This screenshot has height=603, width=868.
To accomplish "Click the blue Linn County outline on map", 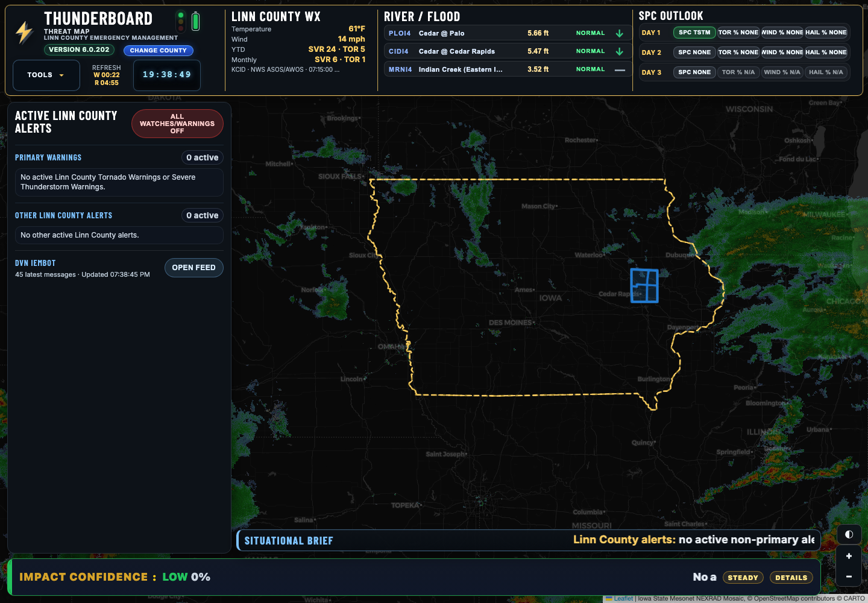I will point(644,285).
